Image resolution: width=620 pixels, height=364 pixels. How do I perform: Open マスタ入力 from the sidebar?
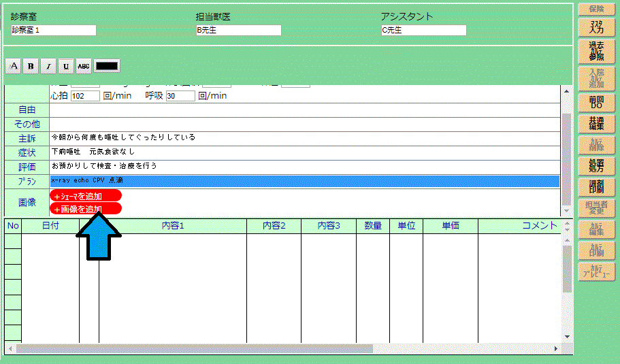click(596, 27)
